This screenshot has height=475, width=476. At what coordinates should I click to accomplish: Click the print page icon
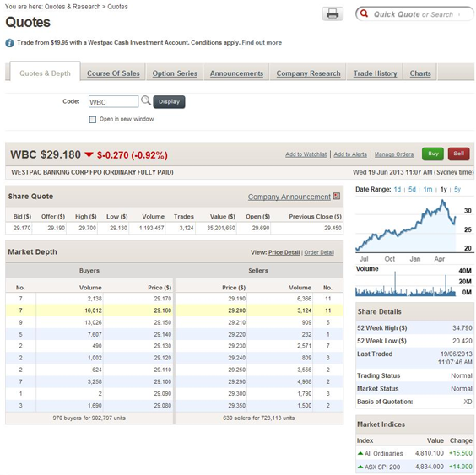click(x=333, y=14)
